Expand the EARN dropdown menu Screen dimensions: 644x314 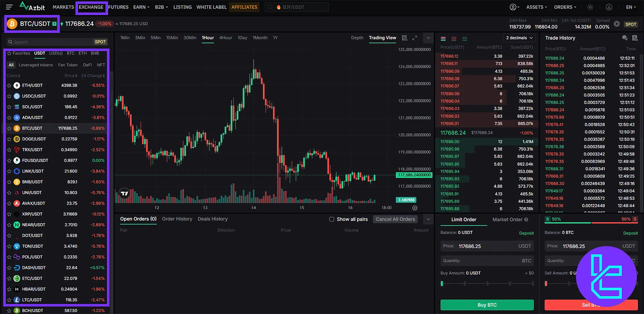coord(141,7)
